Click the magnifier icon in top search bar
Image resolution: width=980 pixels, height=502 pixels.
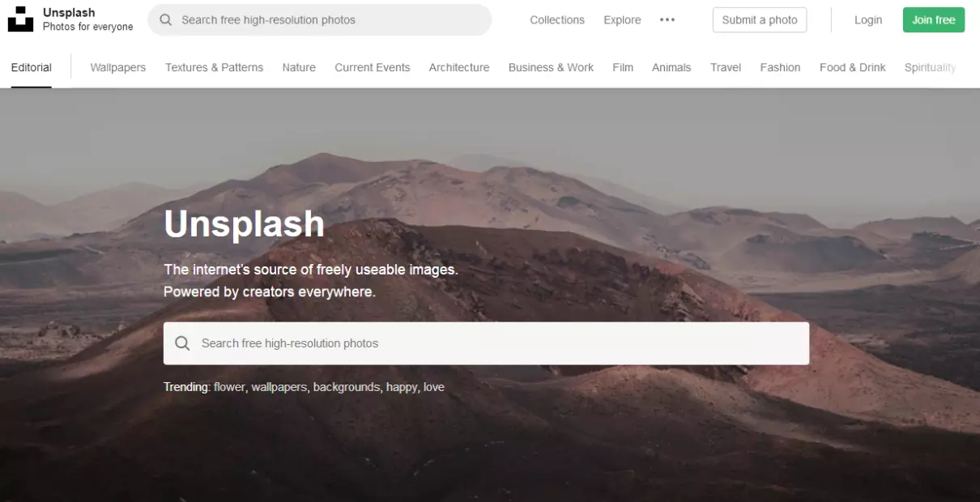point(166,19)
